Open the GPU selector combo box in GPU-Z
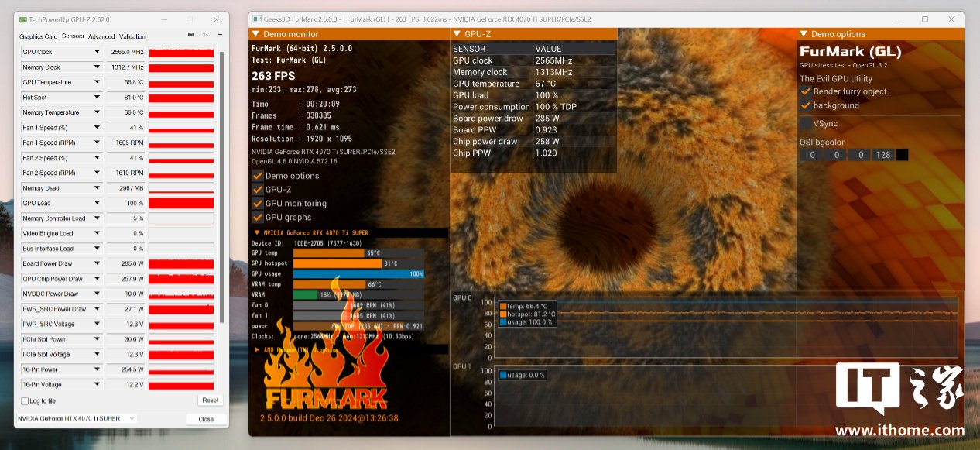 pos(77,418)
